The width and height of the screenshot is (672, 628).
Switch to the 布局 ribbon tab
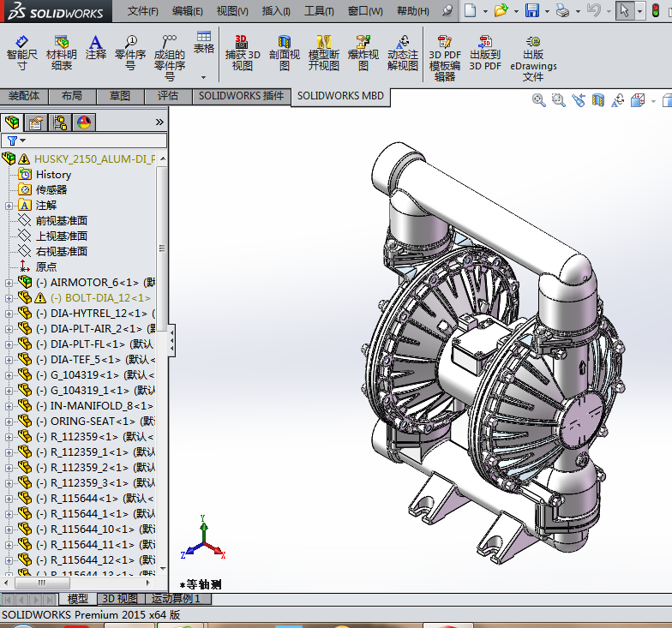coord(72,96)
